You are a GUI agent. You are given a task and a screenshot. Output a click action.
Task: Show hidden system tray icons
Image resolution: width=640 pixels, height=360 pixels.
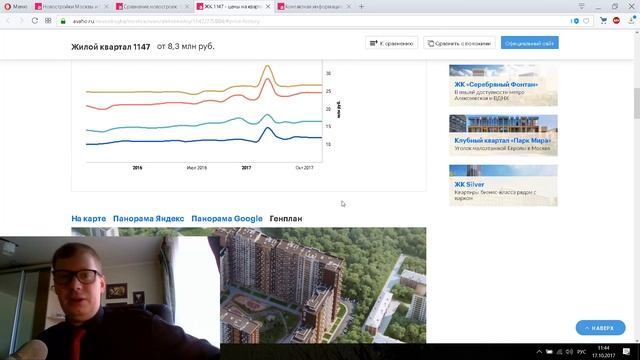(539, 352)
